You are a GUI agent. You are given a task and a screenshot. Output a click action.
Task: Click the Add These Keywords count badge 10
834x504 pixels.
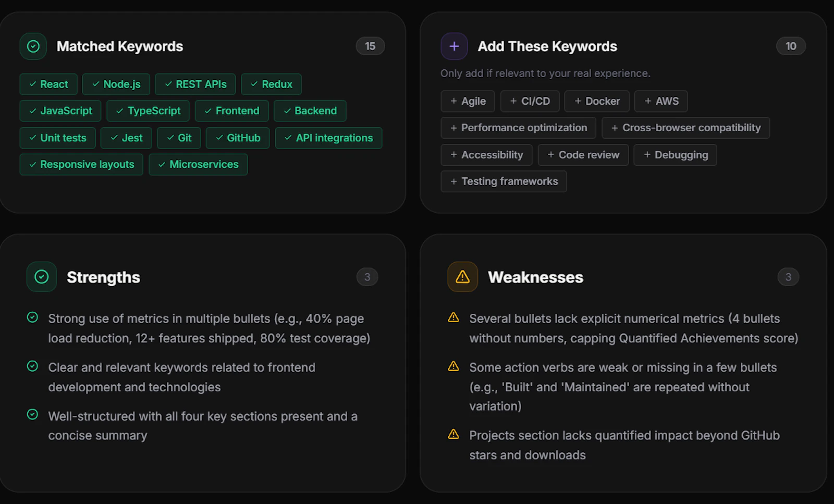791,46
